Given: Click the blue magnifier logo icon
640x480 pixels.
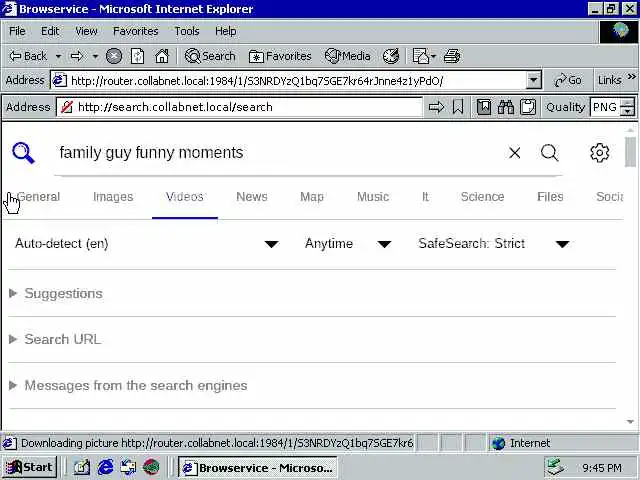Looking at the screenshot, I should click(x=23, y=153).
